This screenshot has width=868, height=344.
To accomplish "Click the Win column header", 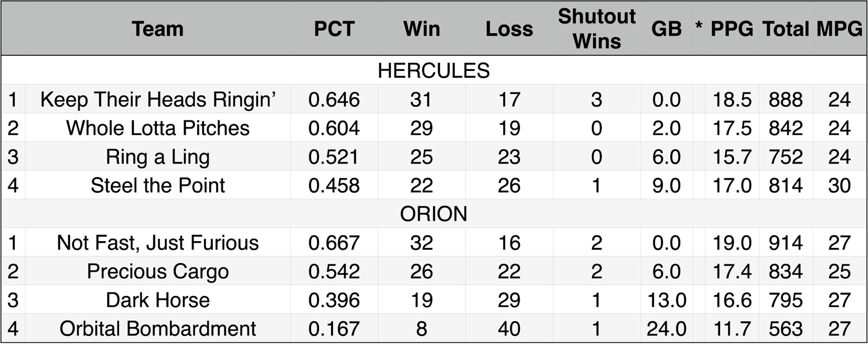I will click(421, 29).
